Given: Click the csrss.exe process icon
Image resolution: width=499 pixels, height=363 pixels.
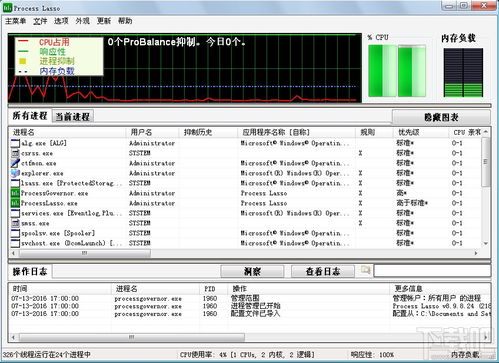Looking at the screenshot, I should point(15,153).
